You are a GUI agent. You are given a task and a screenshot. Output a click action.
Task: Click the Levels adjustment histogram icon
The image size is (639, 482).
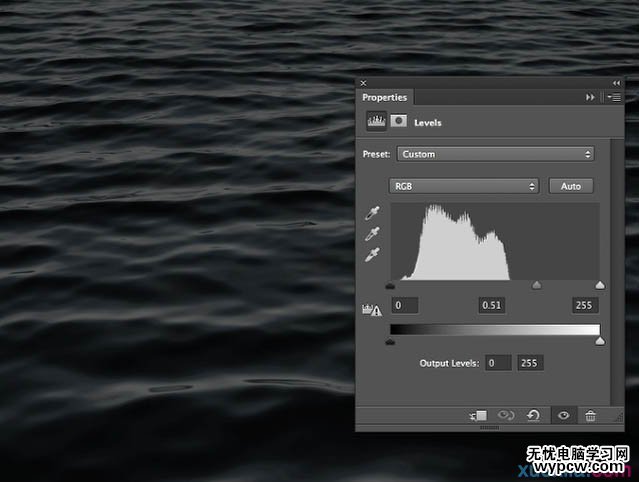pos(376,121)
